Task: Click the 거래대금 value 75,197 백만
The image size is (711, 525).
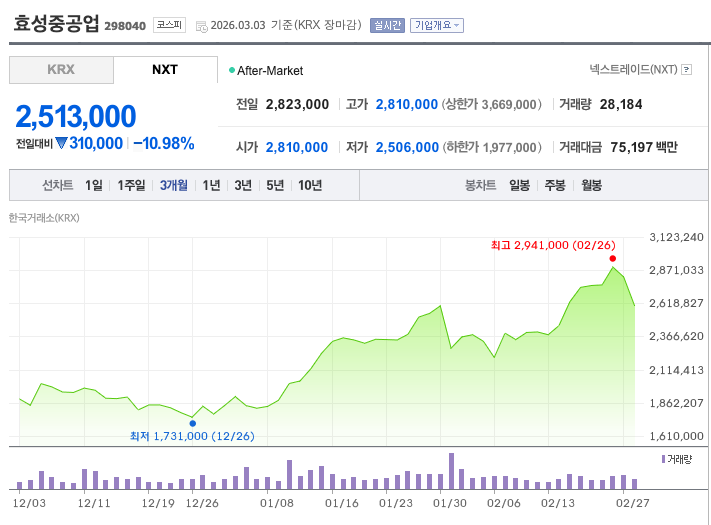Action: point(644,147)
